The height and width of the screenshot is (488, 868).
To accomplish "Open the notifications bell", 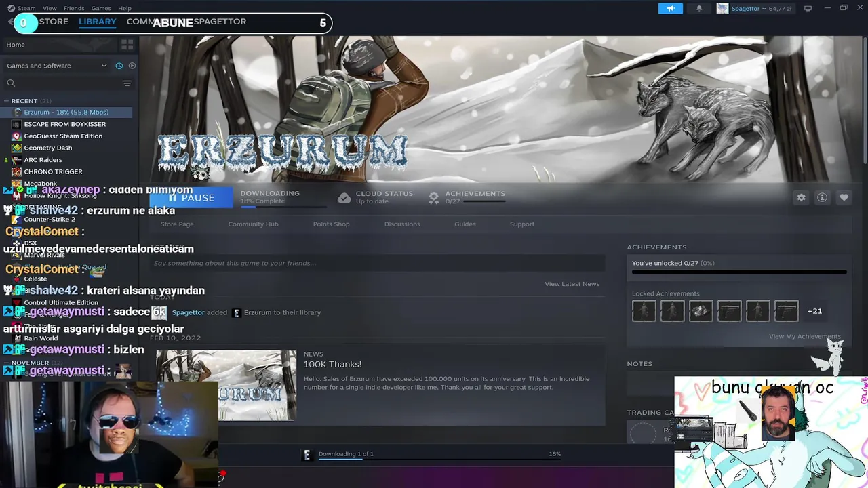I will tap(699, 8).
